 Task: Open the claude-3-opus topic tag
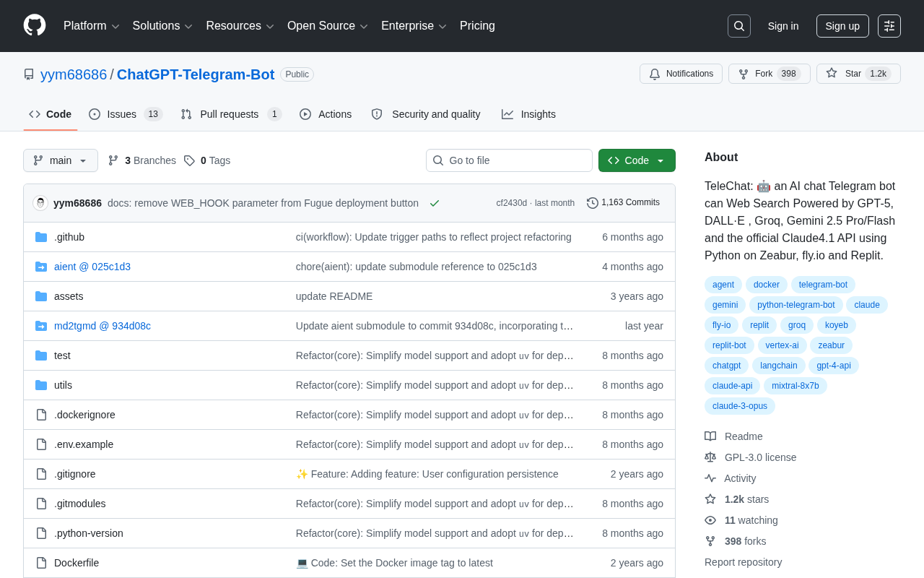coord(740,406)
